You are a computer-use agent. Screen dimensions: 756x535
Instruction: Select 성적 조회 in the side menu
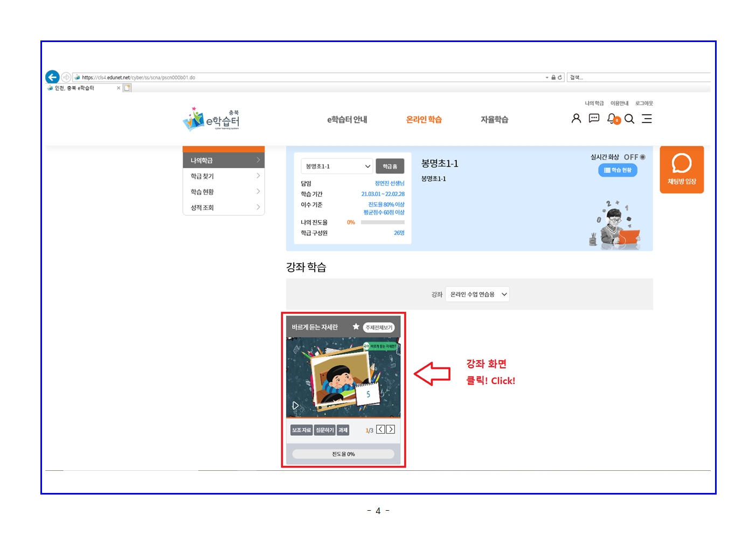click(x=224, y=207)
